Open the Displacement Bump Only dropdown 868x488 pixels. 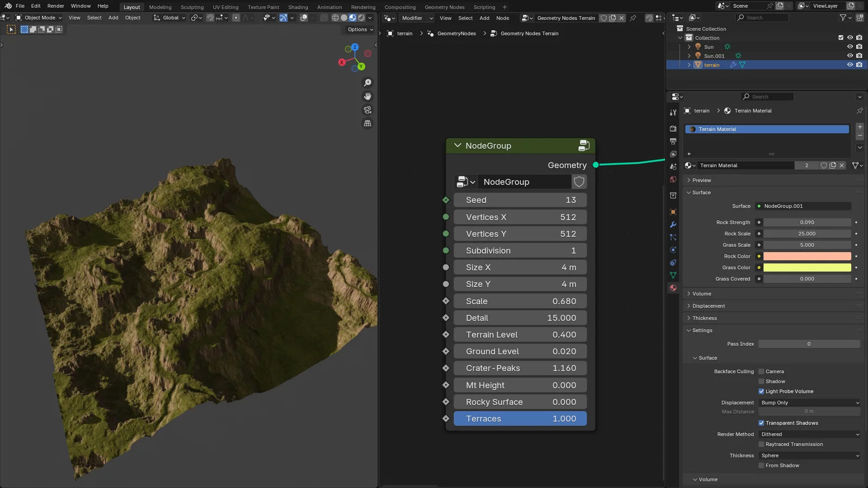click(808, 402)
